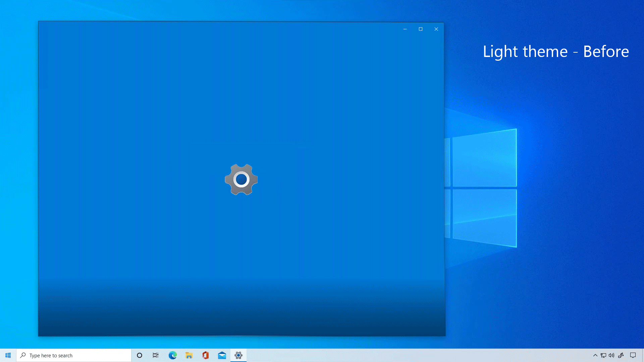Click the Mail app icon

point(222,355)
